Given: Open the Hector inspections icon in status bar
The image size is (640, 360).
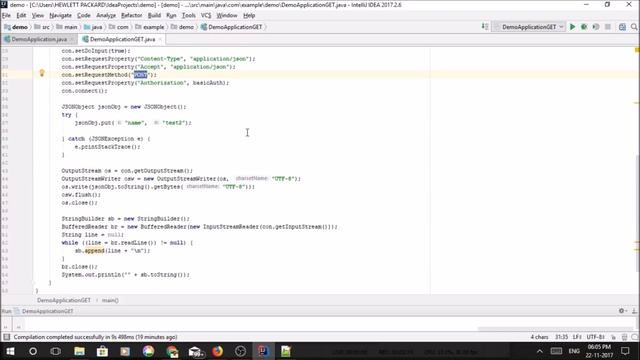Looking at the screenshot, I should point(624,337).
